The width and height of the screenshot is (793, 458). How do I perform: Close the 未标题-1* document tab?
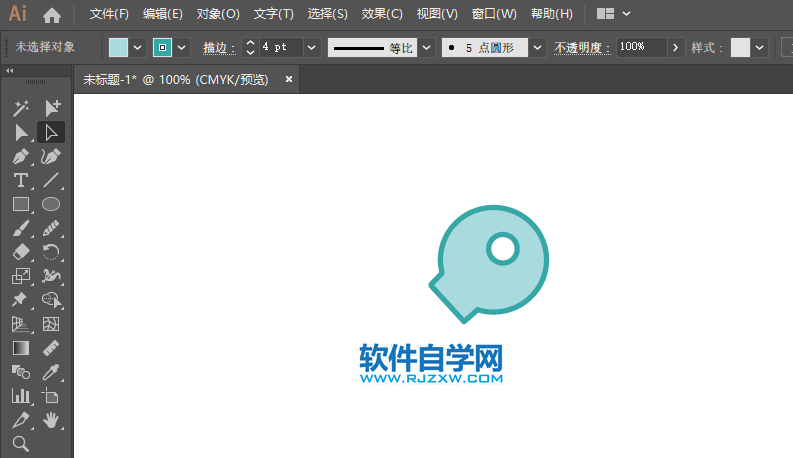(x=289, y=79)
